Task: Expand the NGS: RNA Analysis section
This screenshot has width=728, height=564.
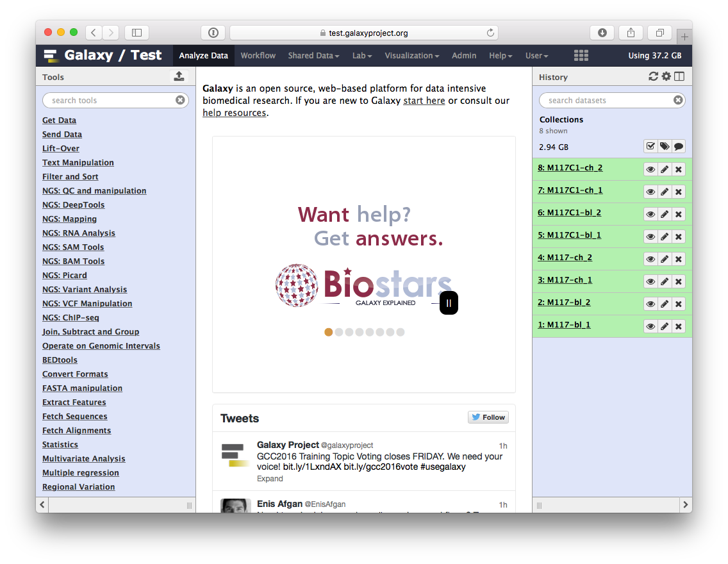Action: [79, 233]
